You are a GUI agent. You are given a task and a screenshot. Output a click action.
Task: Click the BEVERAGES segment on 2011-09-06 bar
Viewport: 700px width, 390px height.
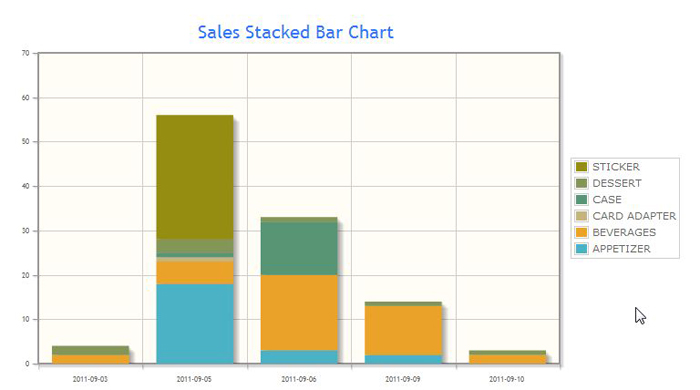(299, 312)
